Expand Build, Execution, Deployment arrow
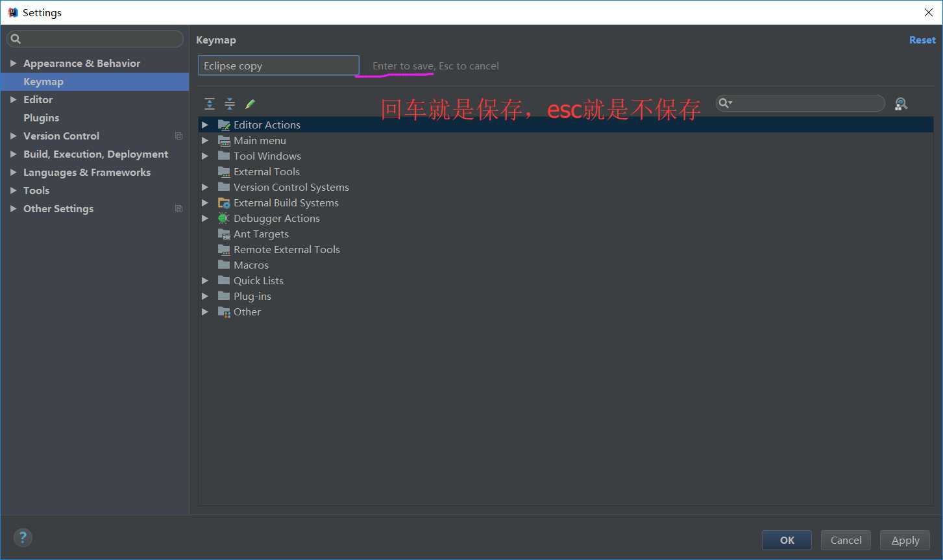 [13, 154]
